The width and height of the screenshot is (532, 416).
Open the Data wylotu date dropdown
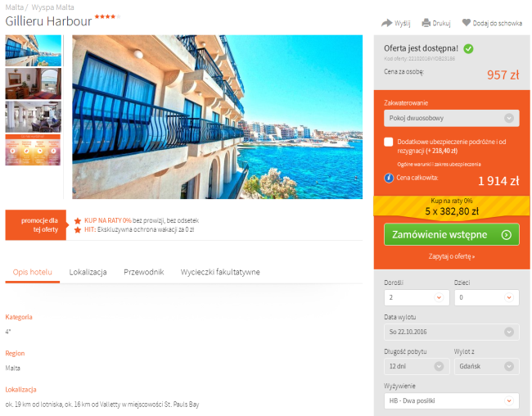tap(452, 332)
